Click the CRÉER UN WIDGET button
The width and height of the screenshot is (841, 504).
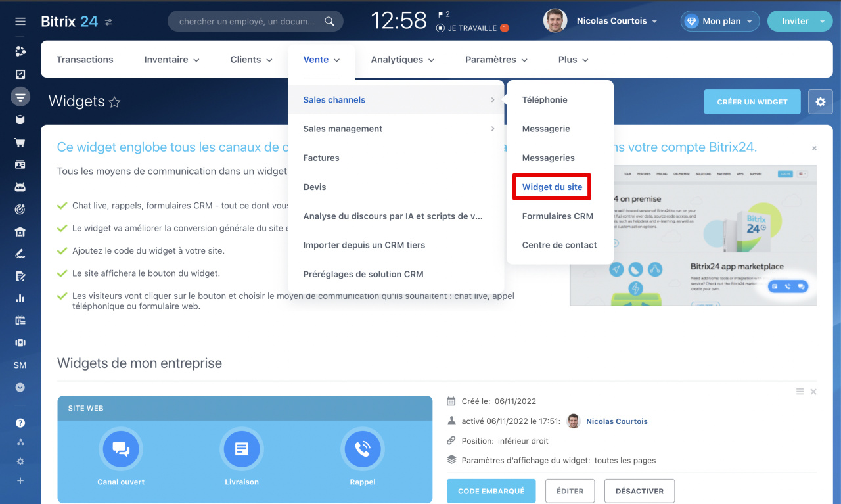pos(752,102)
